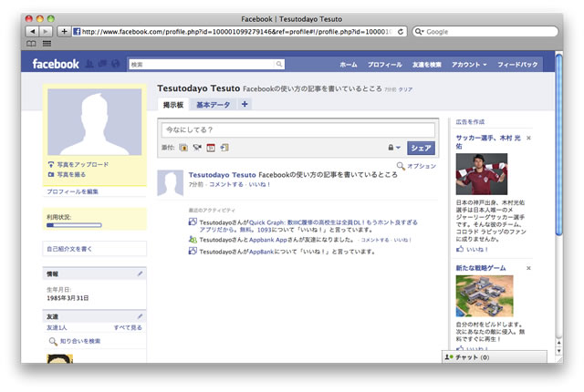Click the Safari back arrow button

pyautogui.click(x=33, y=32)
